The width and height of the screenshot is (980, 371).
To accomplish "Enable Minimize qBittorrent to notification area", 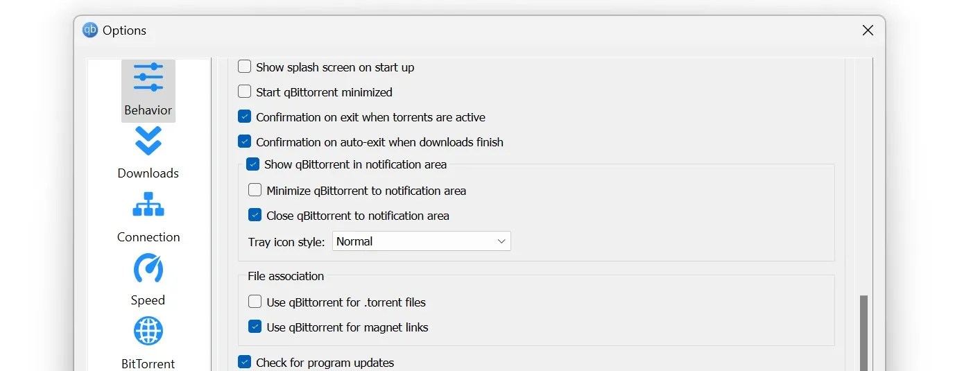I will click(255, 190).
